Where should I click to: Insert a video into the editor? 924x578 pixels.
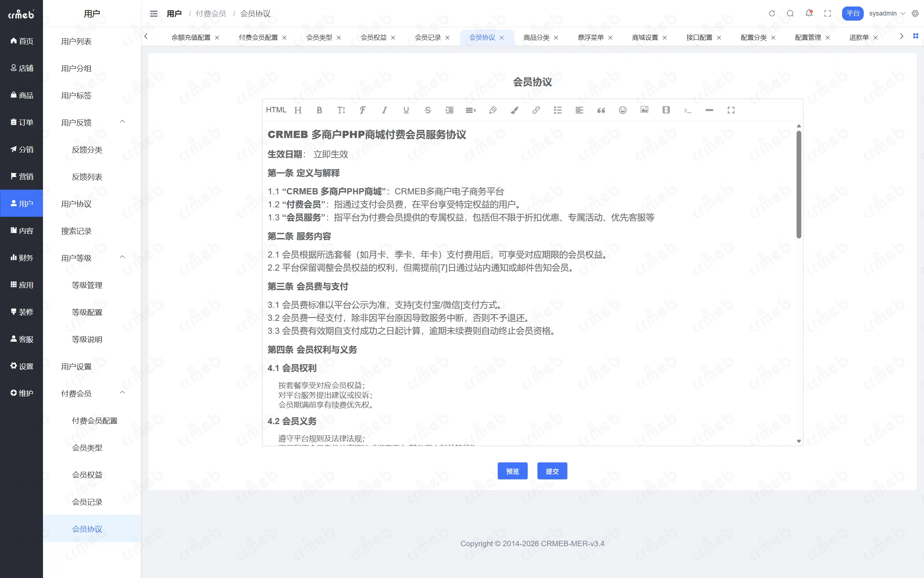click(666, 110)
